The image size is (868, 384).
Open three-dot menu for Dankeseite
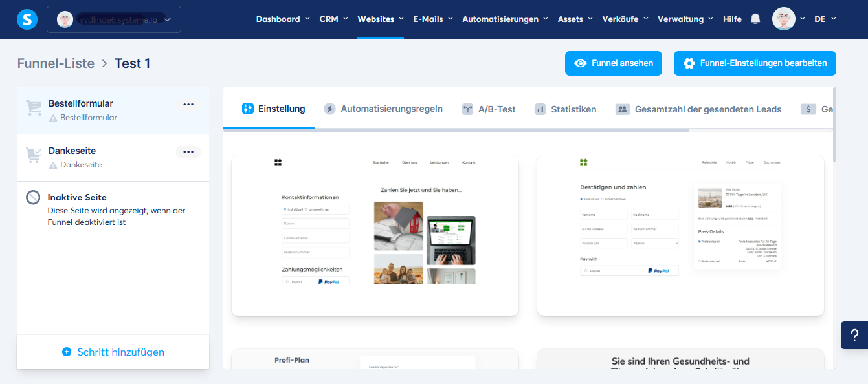(x=188, y=151)
